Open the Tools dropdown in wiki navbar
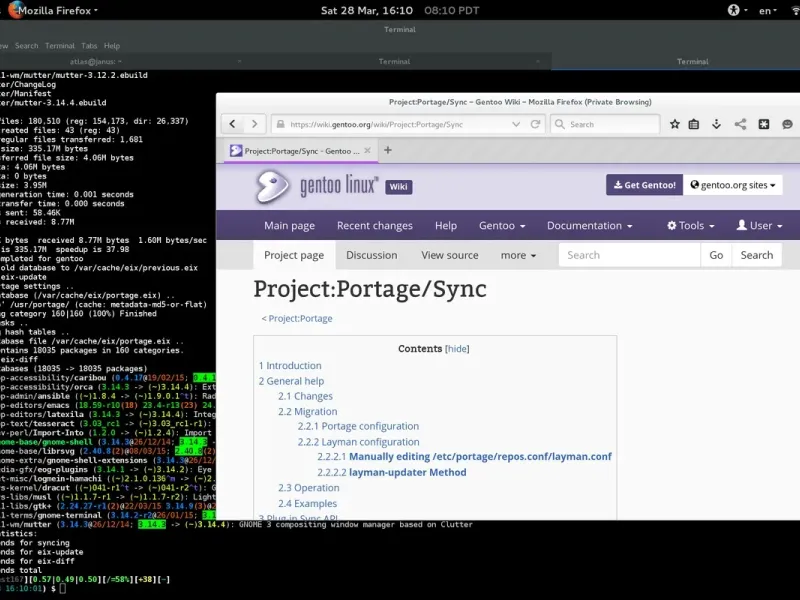The width and height of the screenshot is (800, 600). click(692, 226)
